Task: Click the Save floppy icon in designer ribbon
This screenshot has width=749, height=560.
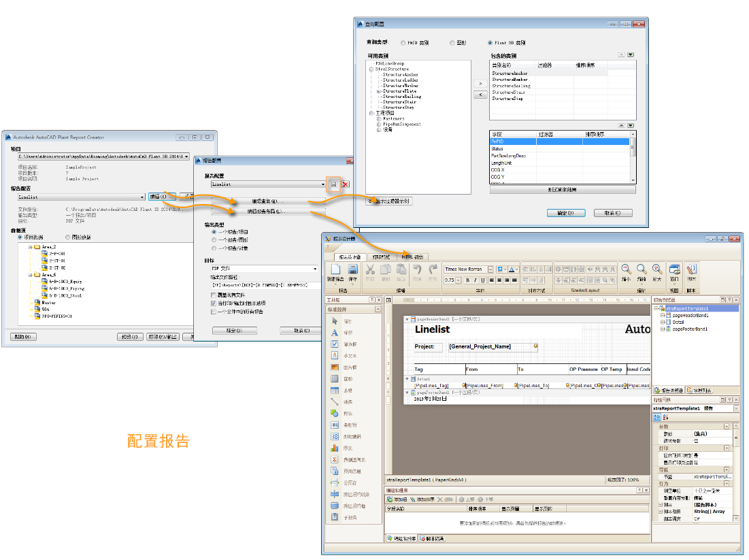Action: (x=352, y=269)
